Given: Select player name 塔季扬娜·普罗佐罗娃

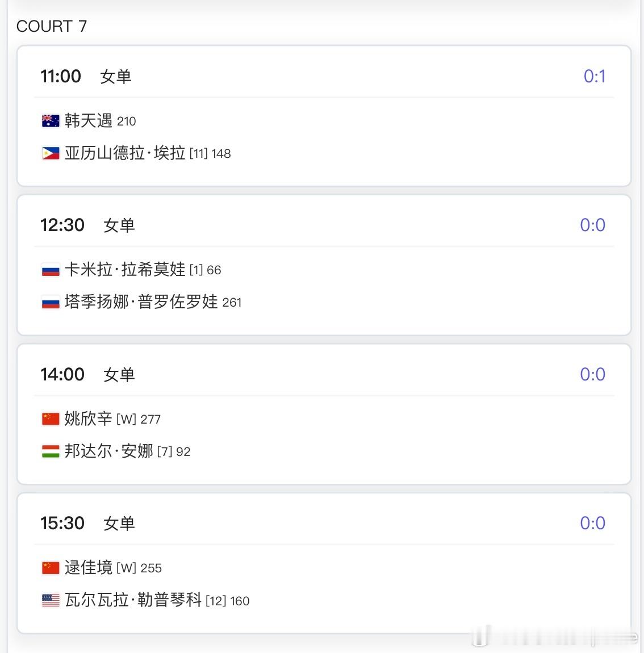Looking at the screenshot, I should tap(141, 302).
